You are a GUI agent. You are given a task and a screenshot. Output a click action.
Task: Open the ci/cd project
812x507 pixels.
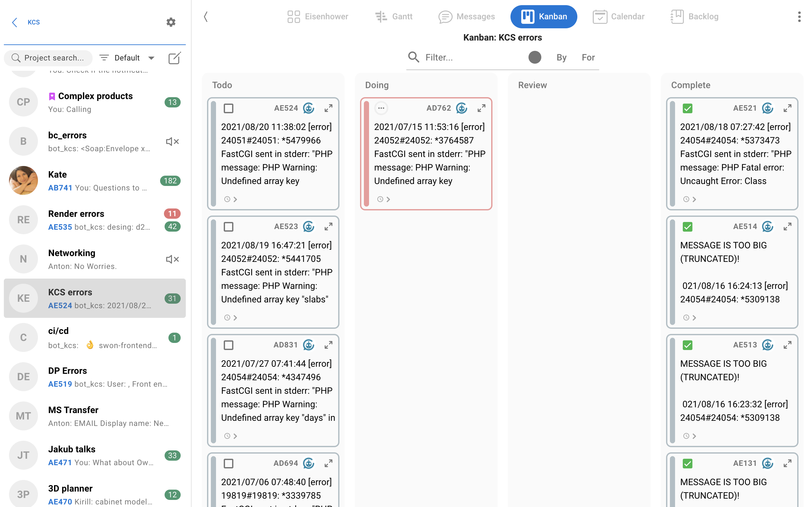(95, 338)
